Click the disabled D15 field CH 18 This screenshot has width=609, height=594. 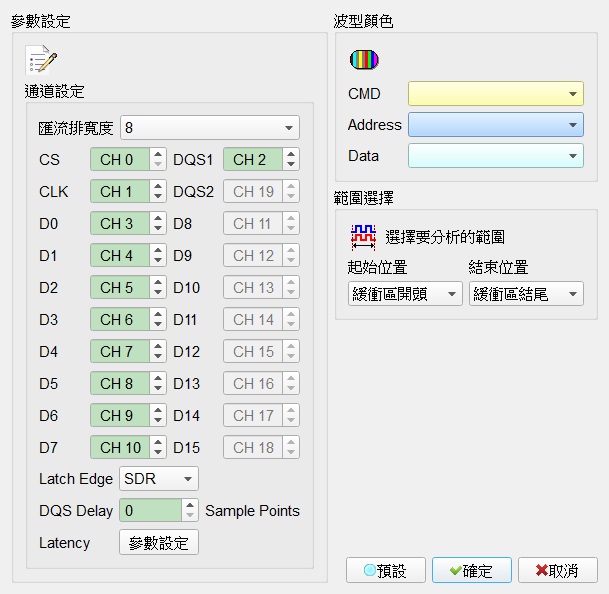point(253,447)
